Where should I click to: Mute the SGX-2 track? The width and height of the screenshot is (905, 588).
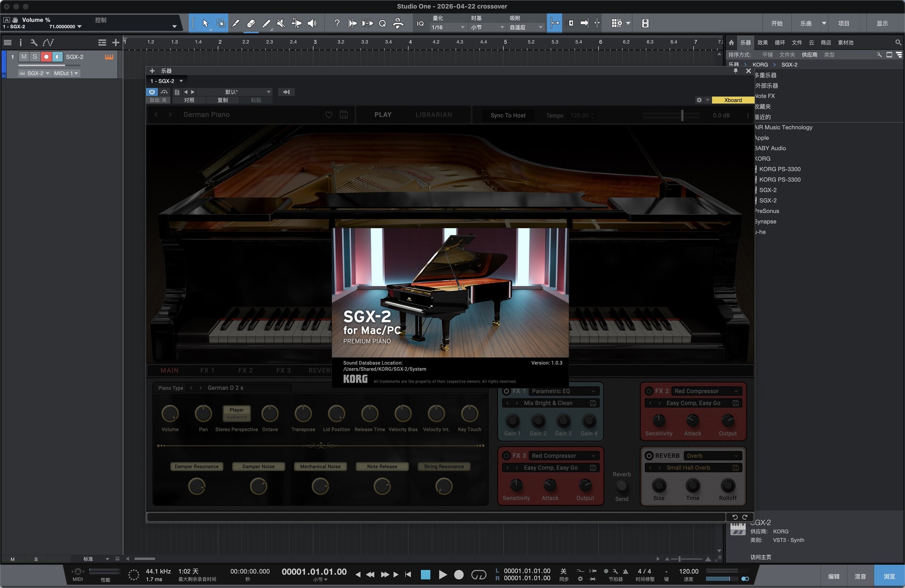click(24, 57)
